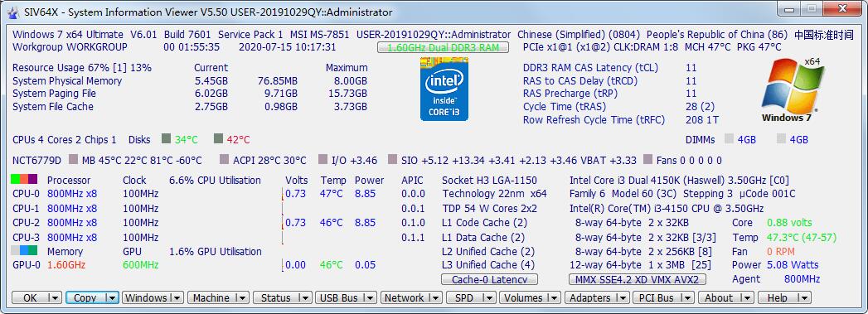Click the Cache-0 Latency button
This screenshot has height=314, width=868.
point(489,279)
